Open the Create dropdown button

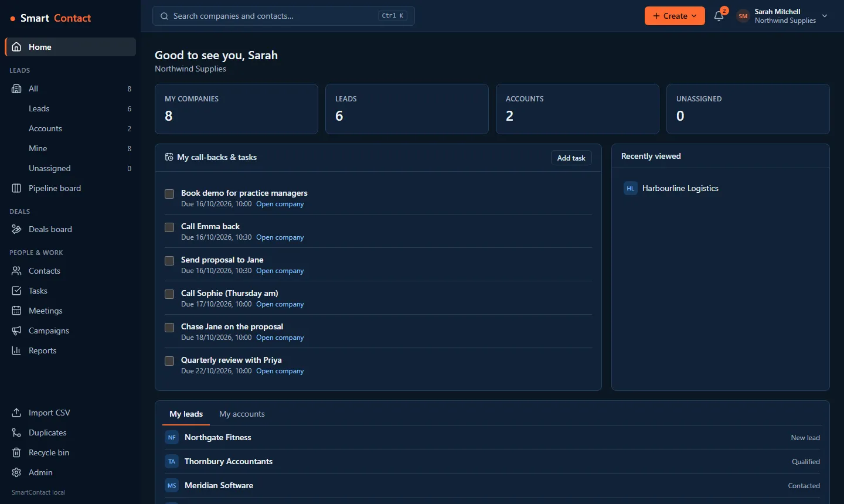pos(675,16)
